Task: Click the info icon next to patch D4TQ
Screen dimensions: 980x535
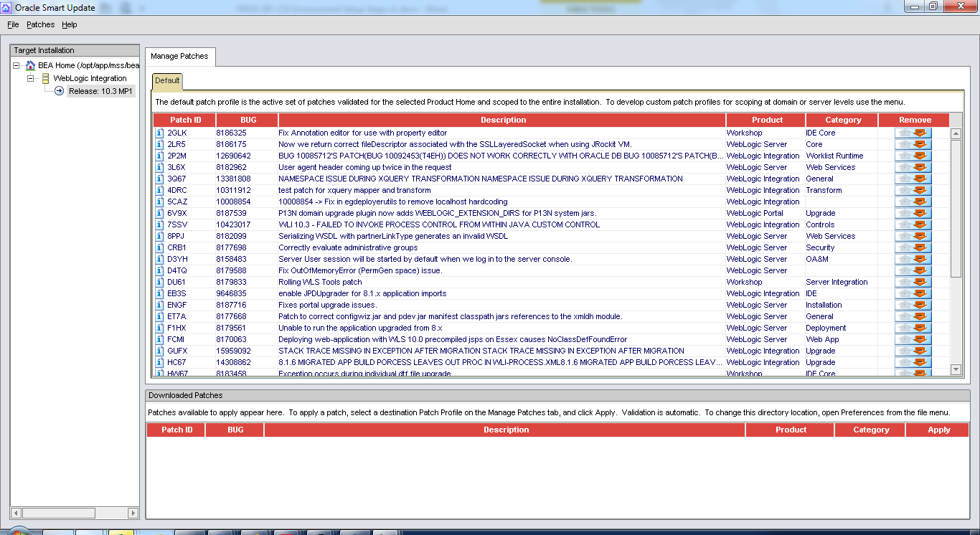Action: (158, 270)
